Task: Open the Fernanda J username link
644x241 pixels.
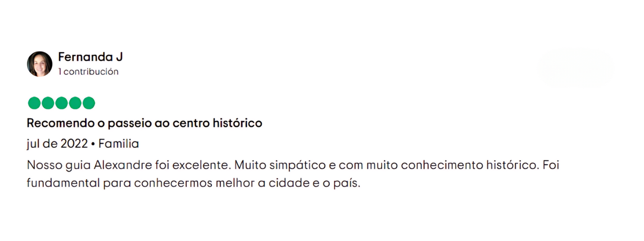Action: coord(90,57)
